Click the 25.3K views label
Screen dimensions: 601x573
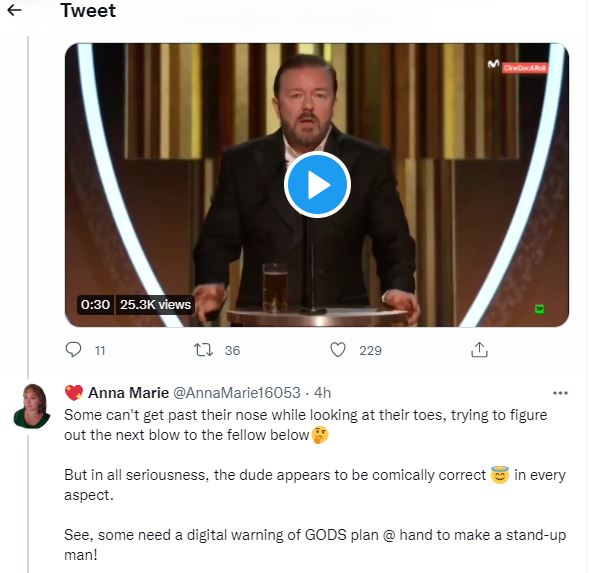(x=155, y=304)
